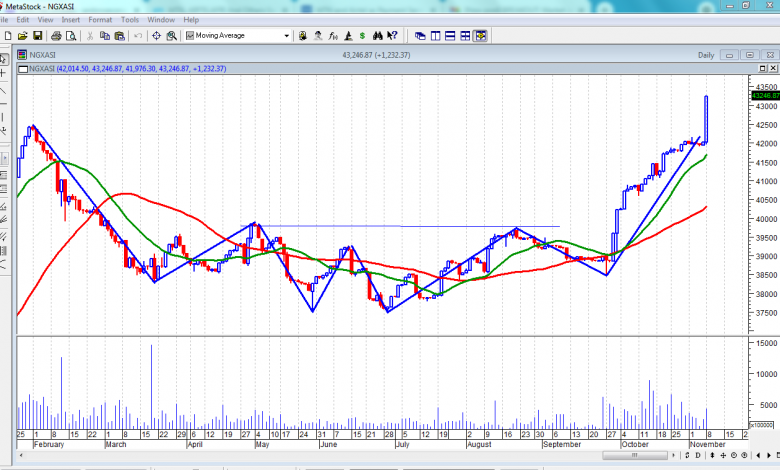Cut selection with the scissors icon
780x470 pixels.
point(90,36)
